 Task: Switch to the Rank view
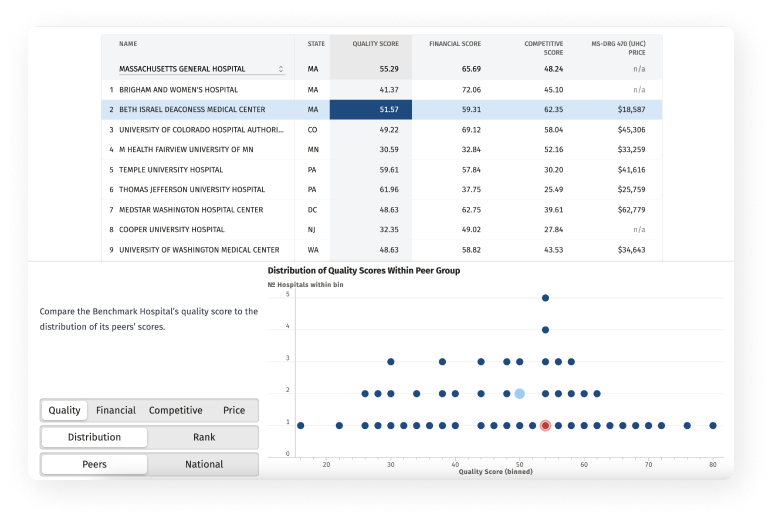(204, 437)
